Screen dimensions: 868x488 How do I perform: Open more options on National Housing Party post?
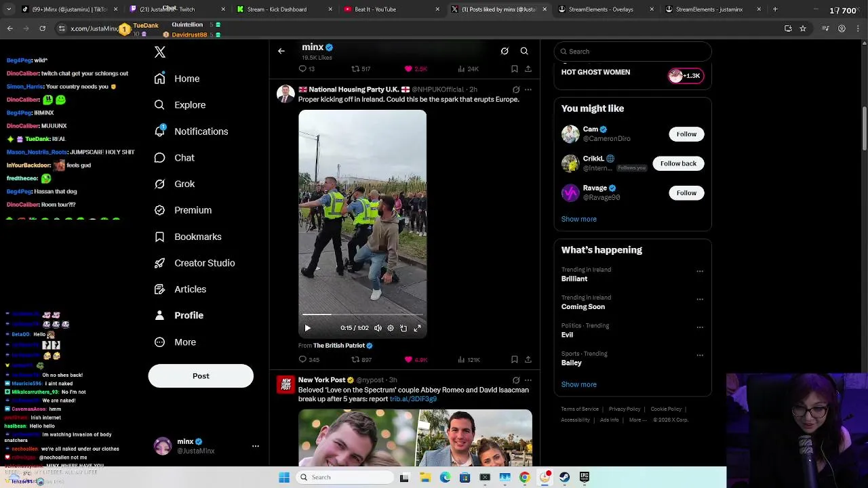(x=528, y=89)
